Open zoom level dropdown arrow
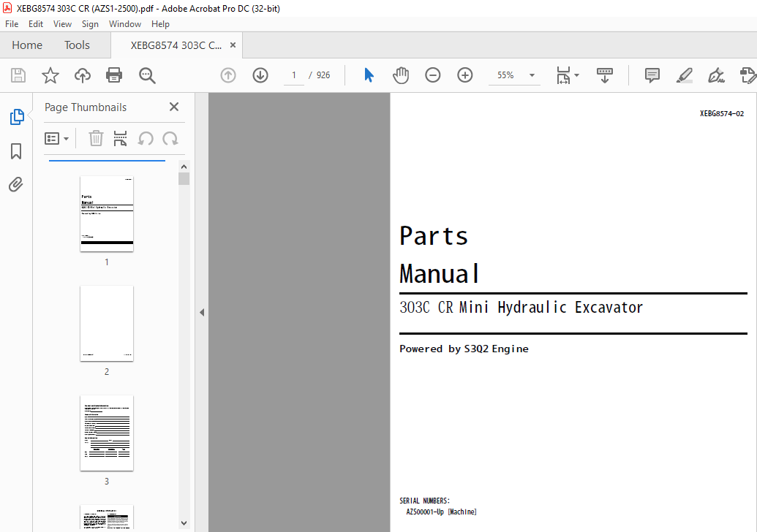Image resolution: width=757 pixels, height=532 pixels. (x=532, y=75)
